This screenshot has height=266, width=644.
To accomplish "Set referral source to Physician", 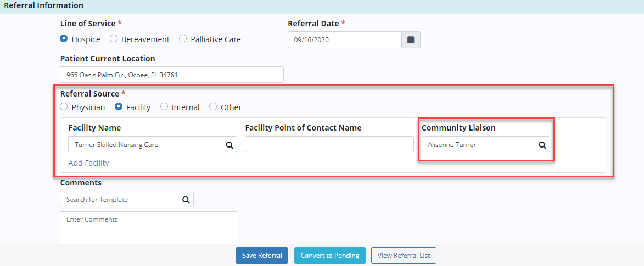I will 64,107.
